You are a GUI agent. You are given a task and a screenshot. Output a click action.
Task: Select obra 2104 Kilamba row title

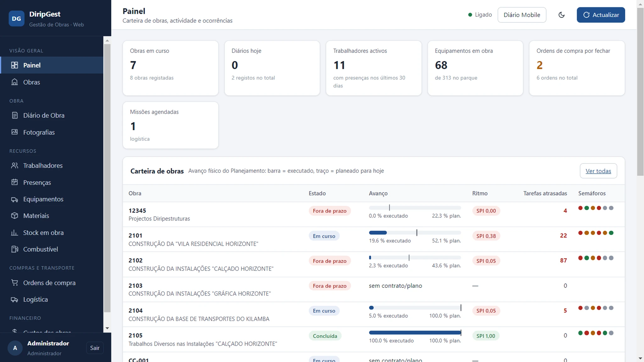pyautogui.click(x=199, y=319)
